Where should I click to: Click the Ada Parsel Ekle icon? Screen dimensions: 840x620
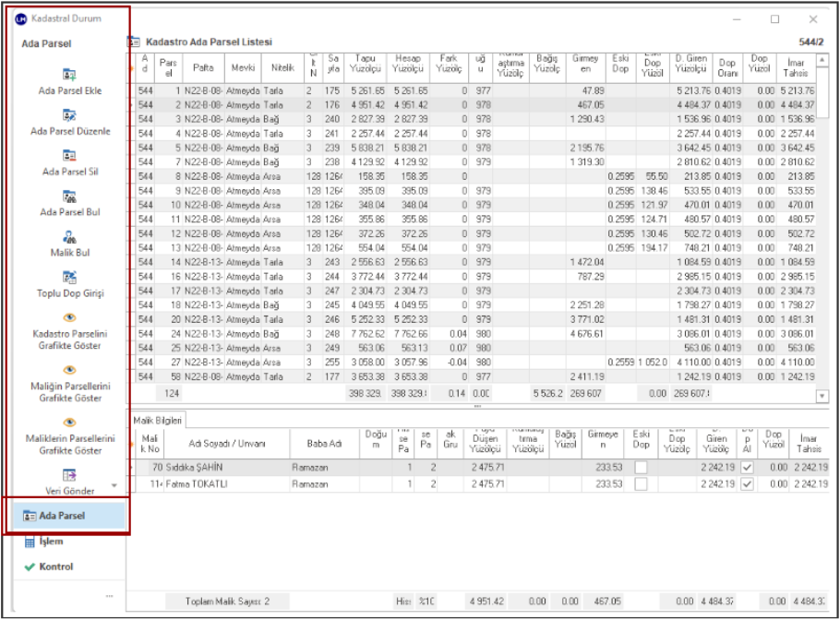70,74
